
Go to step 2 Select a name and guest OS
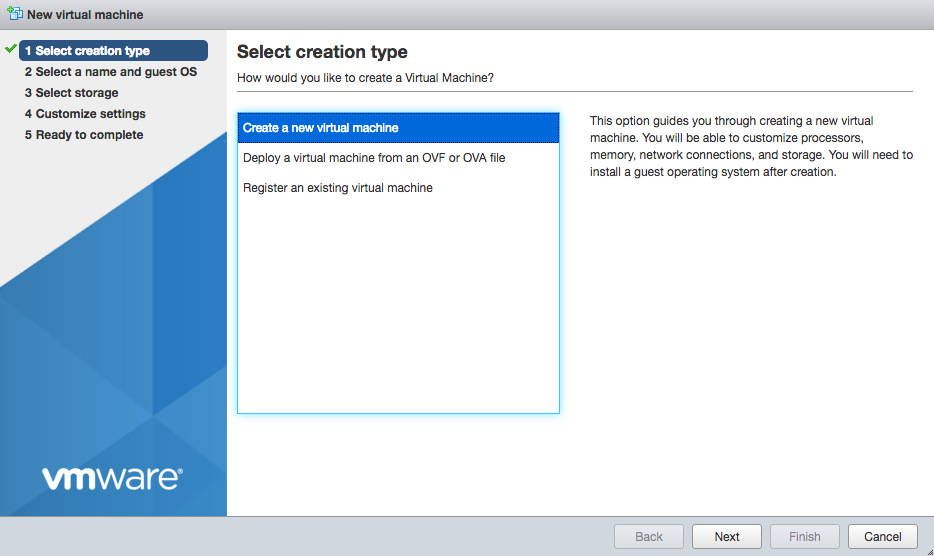coord(110,72)
